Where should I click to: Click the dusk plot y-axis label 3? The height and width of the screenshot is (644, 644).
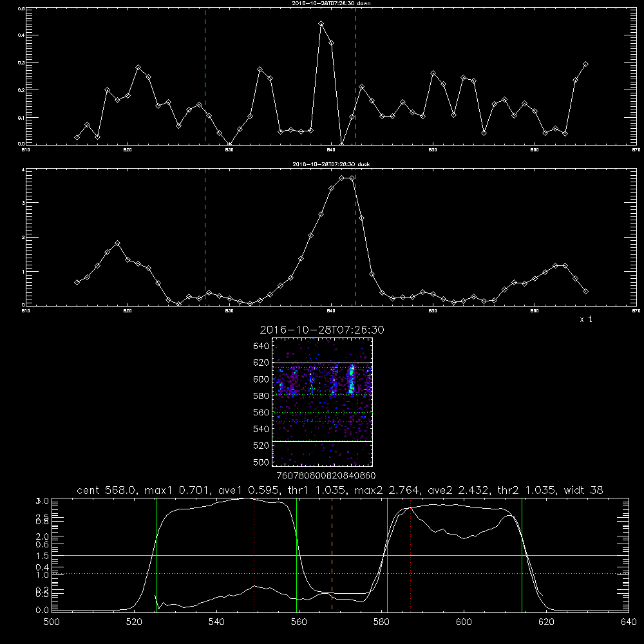pos(23,203)
